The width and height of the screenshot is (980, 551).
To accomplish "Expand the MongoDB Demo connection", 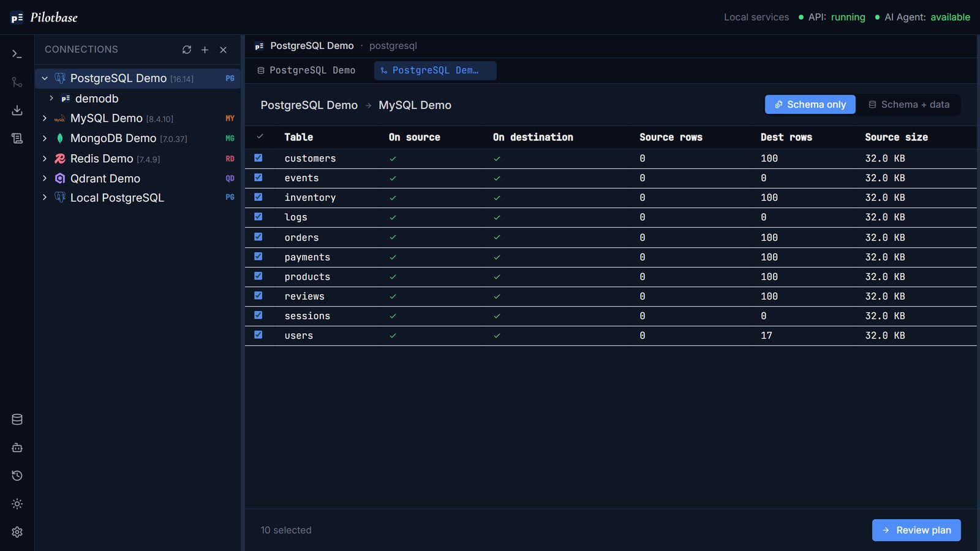I will (x=45, y=138).
